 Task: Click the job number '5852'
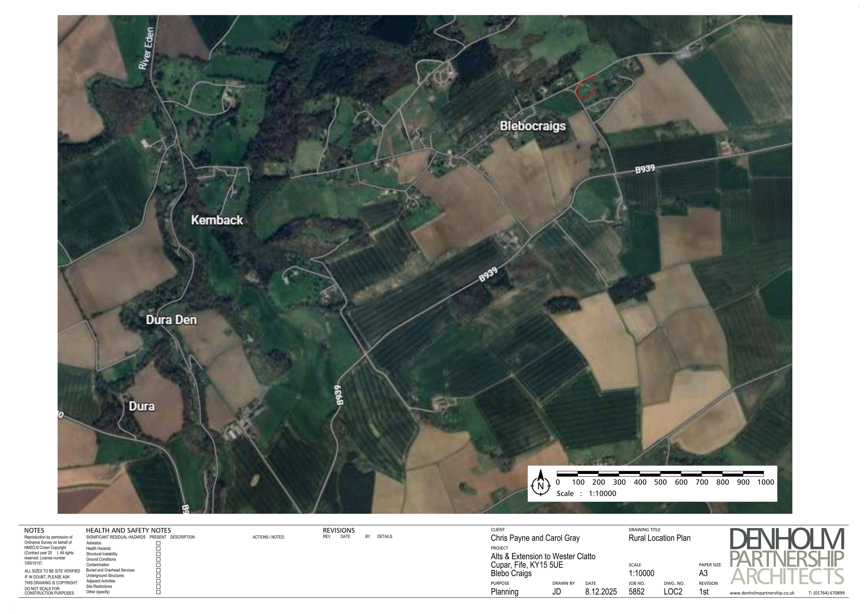point(637,592)
